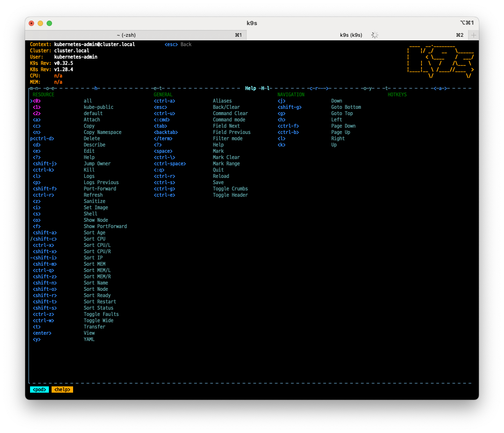
Task: Click the Set Image entry
Action: coord(96,208)
